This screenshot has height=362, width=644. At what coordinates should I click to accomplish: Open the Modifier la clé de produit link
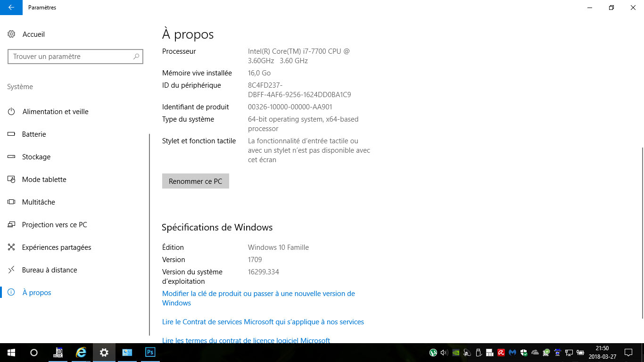click(258, 294)
